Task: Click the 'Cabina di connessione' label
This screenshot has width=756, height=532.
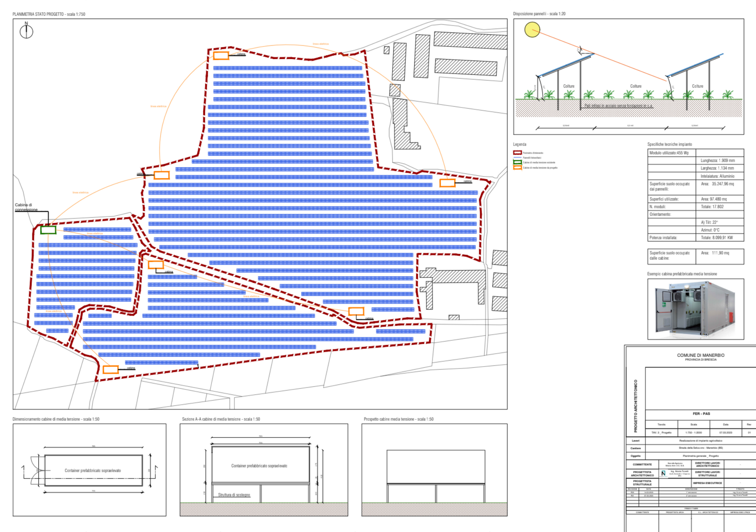Action: pos(26,207)
